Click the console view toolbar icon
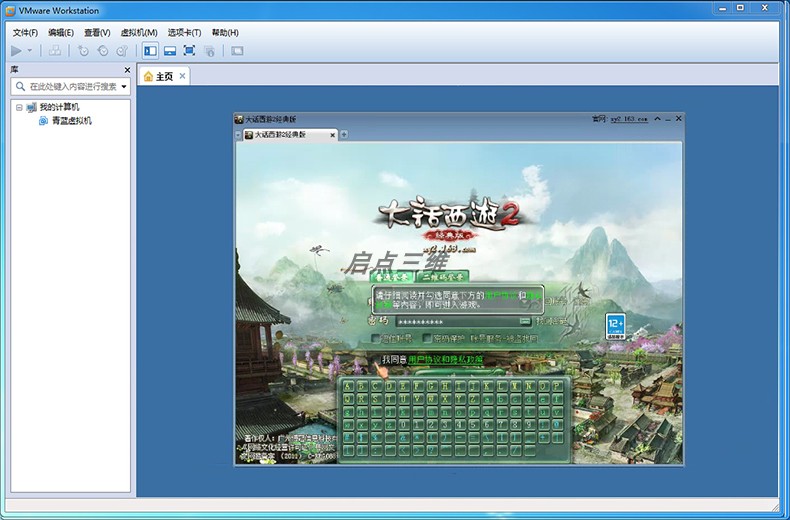The image size is (790, 520). 237,50
